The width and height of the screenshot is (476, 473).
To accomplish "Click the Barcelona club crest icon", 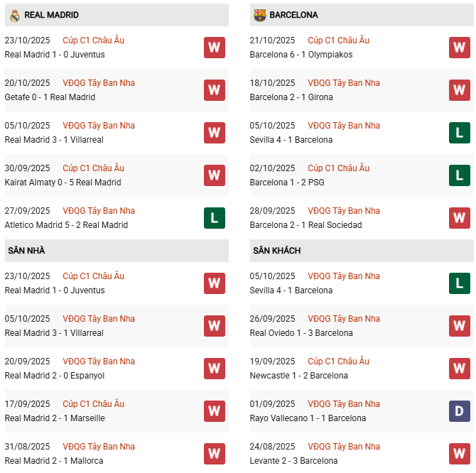I will (259, 15).
